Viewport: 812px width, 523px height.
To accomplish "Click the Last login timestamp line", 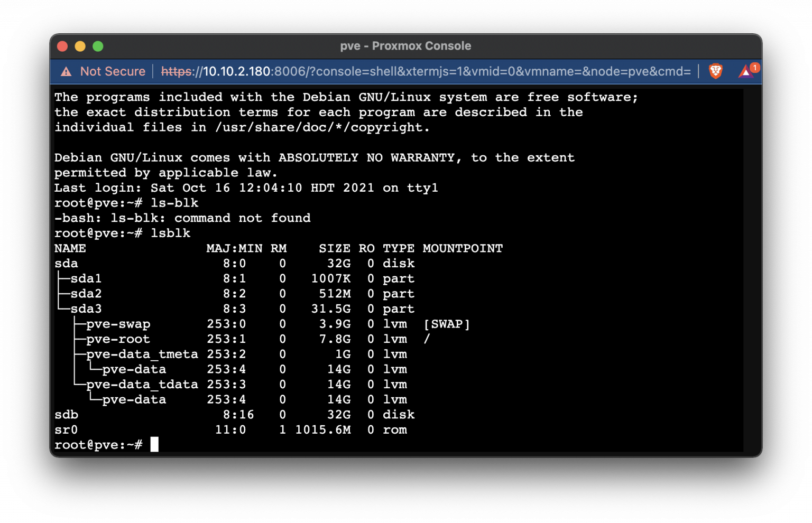I will pyautogui.click(x=246, y=188).
